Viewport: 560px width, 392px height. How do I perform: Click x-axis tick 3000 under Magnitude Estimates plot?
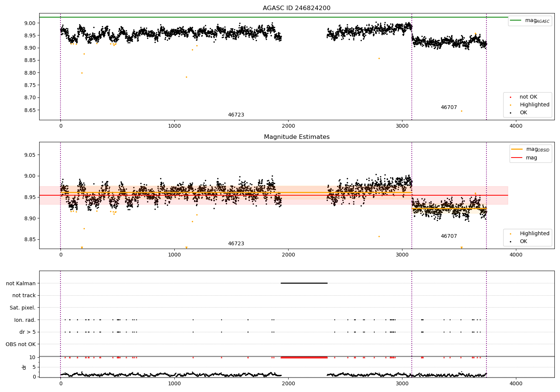(402, 255)
